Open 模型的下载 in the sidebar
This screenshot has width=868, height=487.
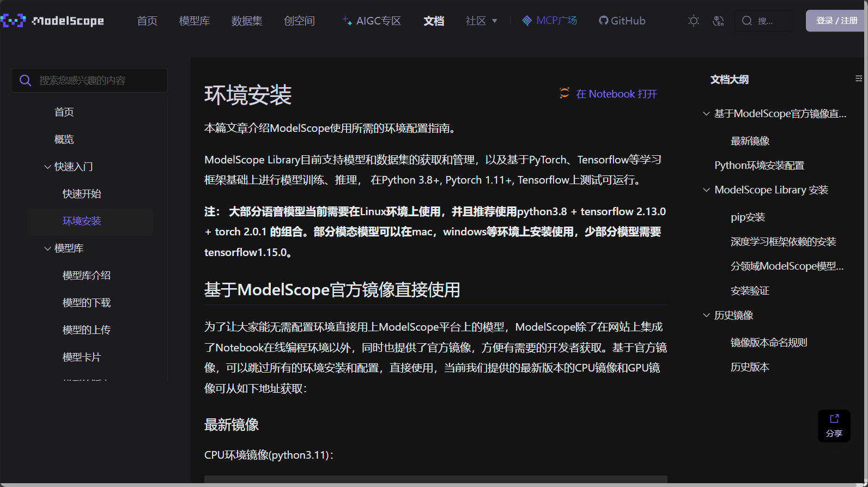tap(87, 303)
